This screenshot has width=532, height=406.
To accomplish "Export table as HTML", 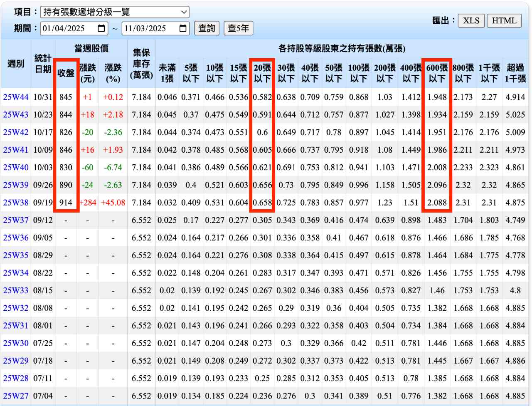I will coord(504,20).
